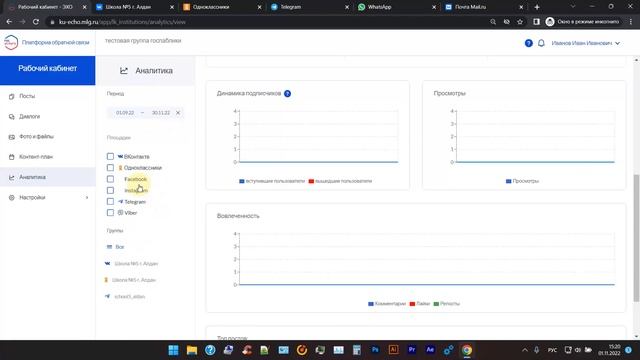640x360 pixels.
Task: Click the help icon next to Динамика подписчиков
Action: point(287,93)
